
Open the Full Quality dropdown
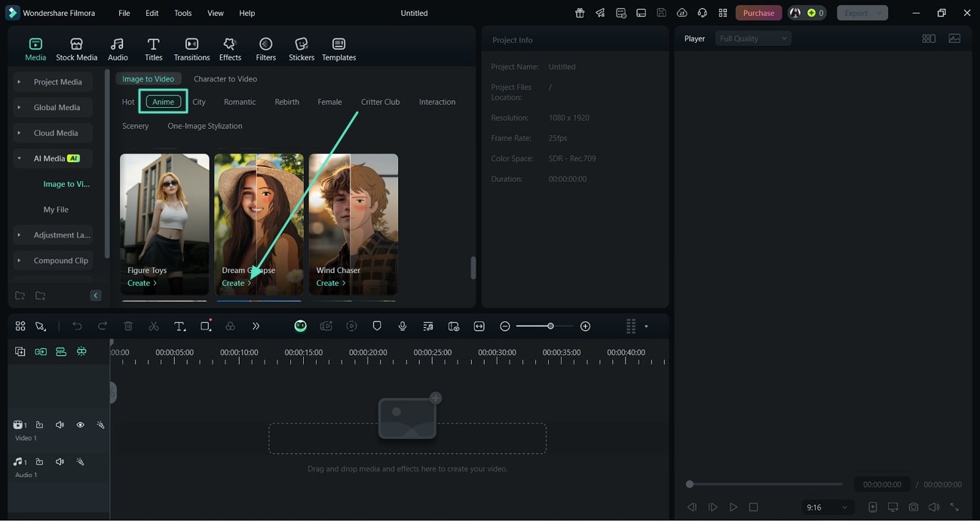tap(753, 38)
